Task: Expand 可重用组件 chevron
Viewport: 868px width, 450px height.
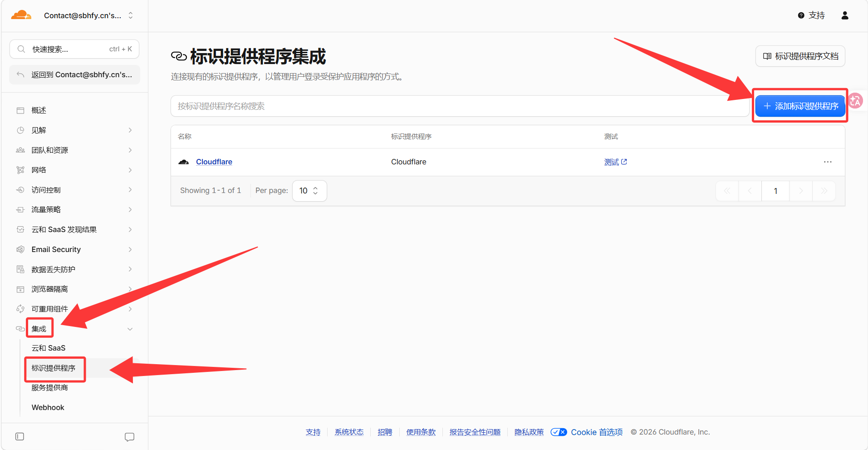Action: pos(130,309)
